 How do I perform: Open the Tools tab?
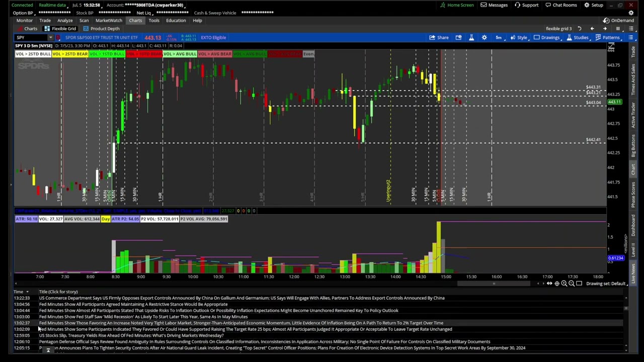(154, 21)
